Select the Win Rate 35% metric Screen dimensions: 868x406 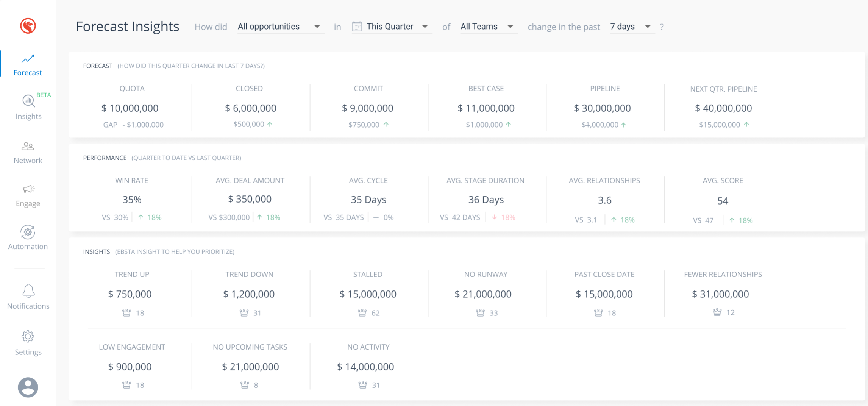(x=132, y=200)
